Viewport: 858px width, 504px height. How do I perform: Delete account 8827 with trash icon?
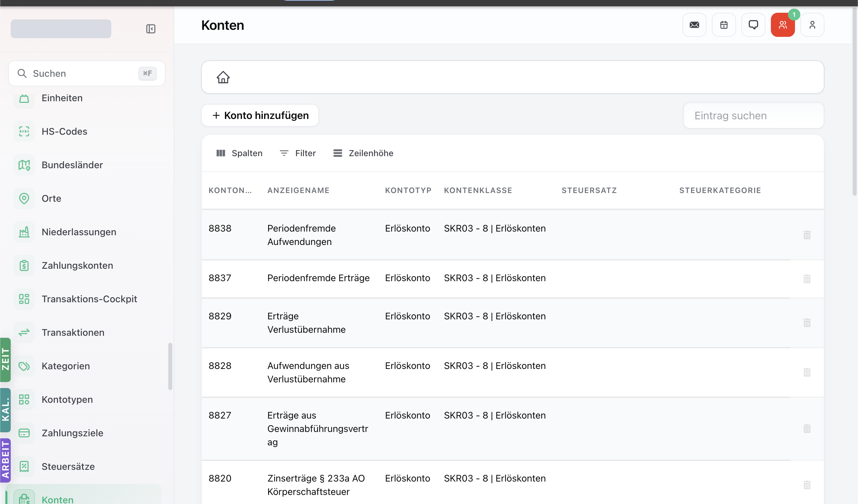pyautogui.click(x=807, y=429)
